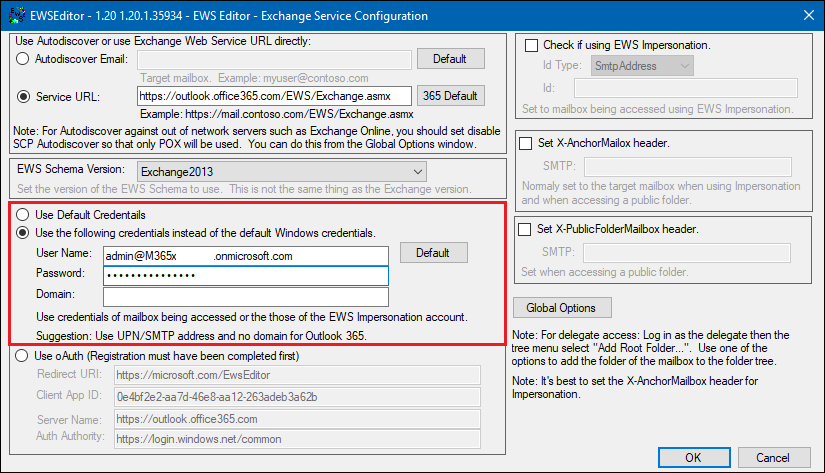The width and height of the screenshot is (825, 473).
Task: Check the Set X-AnchorMailox header box
Action: (x=526, y=143)
